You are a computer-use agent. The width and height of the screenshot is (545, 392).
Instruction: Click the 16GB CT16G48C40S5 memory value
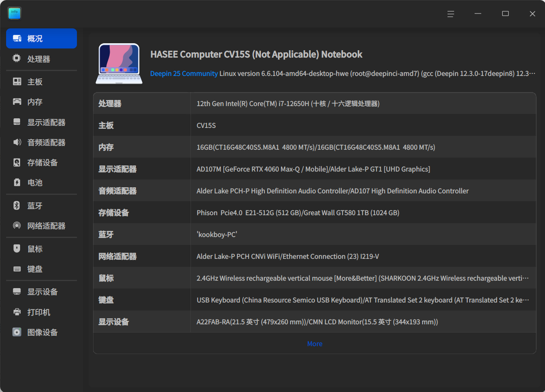click(316, 147)
